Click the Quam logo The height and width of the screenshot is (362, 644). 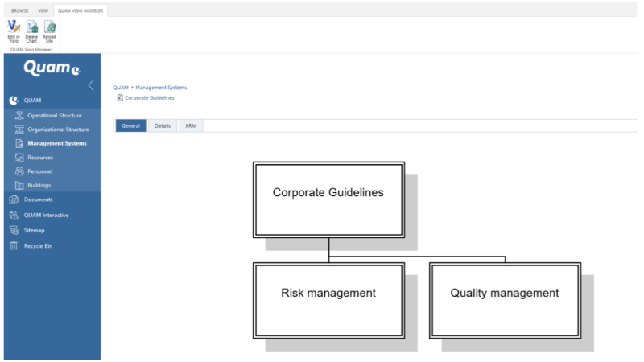tap(52, 68)
